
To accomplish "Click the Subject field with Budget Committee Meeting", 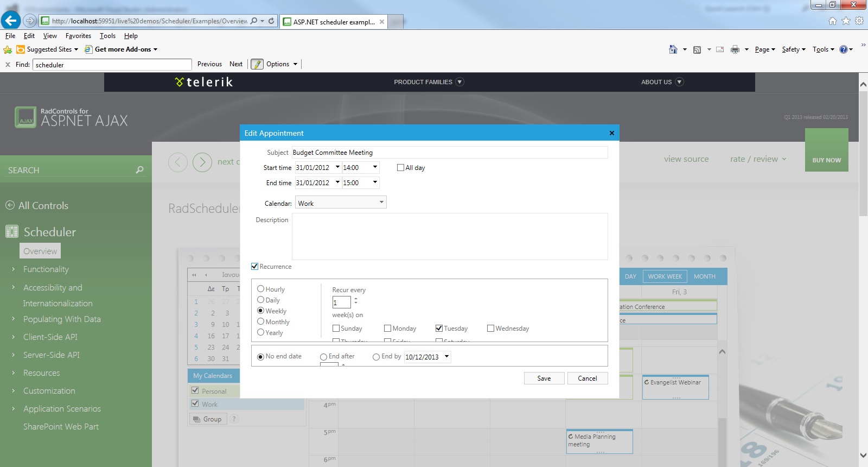I will click(450, 152).
